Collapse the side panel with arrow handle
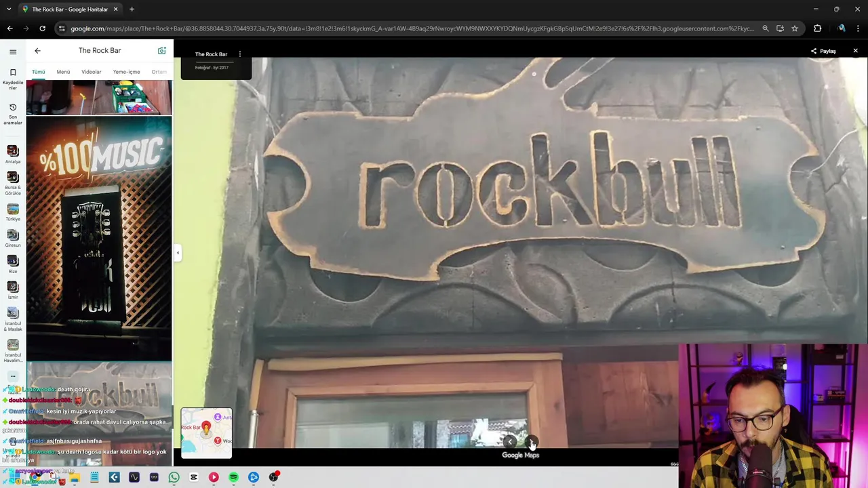Image resolution: width=868 pixels, height=488 pixels. tap(178, 253)
